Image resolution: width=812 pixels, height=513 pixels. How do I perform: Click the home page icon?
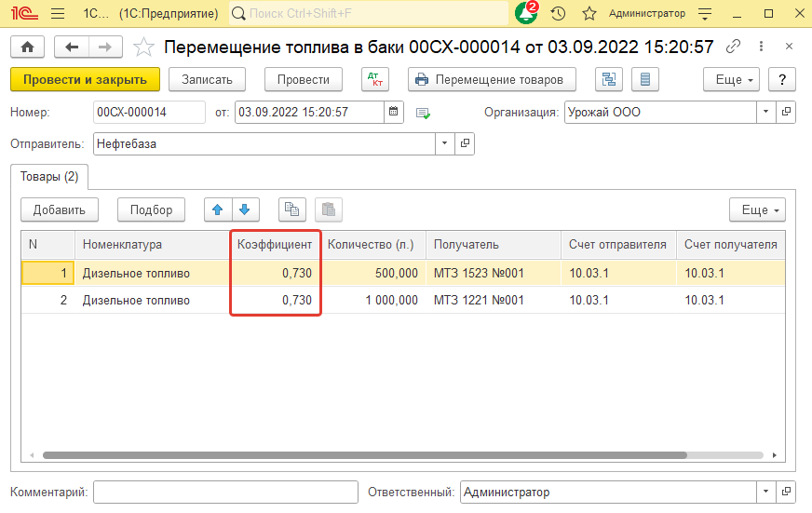27,47
